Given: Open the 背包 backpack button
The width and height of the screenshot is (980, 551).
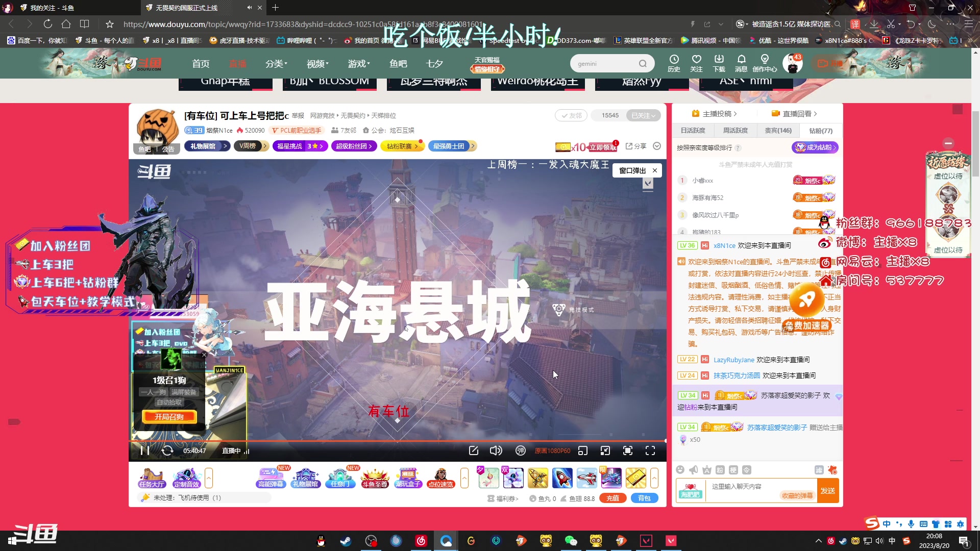Looking at the screenshot, I should pos(644,498).
